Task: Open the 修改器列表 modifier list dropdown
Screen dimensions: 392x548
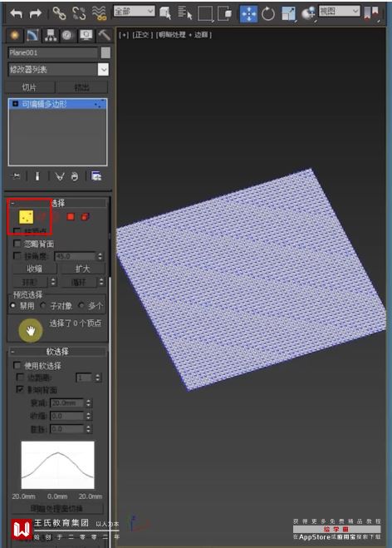Action: coord(58,70)
